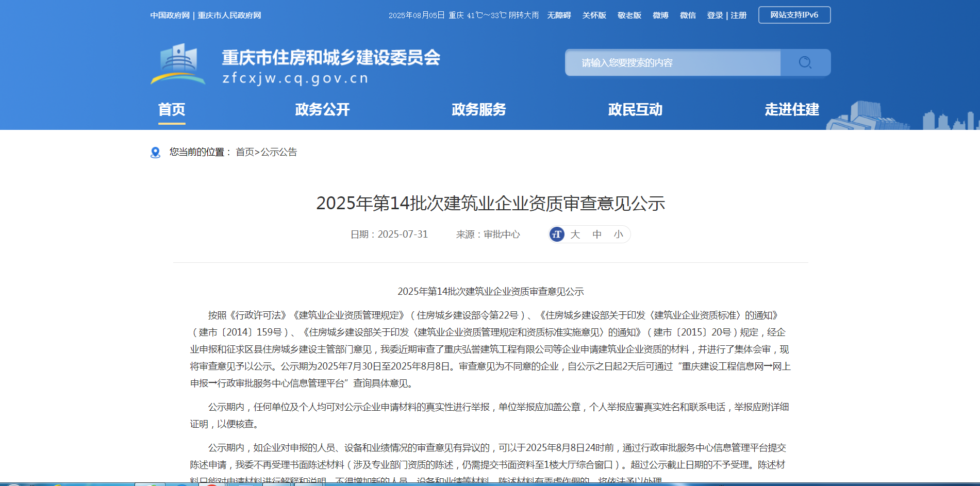980x486 pixels.
Task: Set font size to small (小)
Action: [x=618, y=234]
